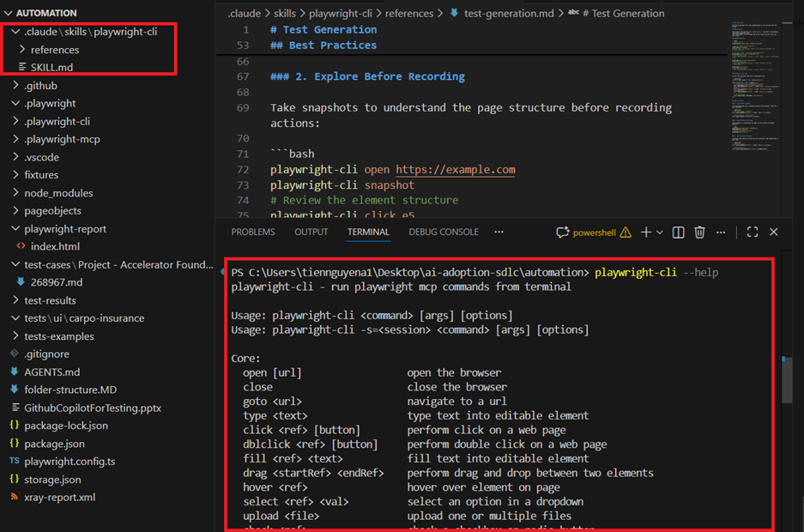The width and height of the screenshot is (804, 532).
Task: Click the new terminal plus icon
Action: pos(646,233)
